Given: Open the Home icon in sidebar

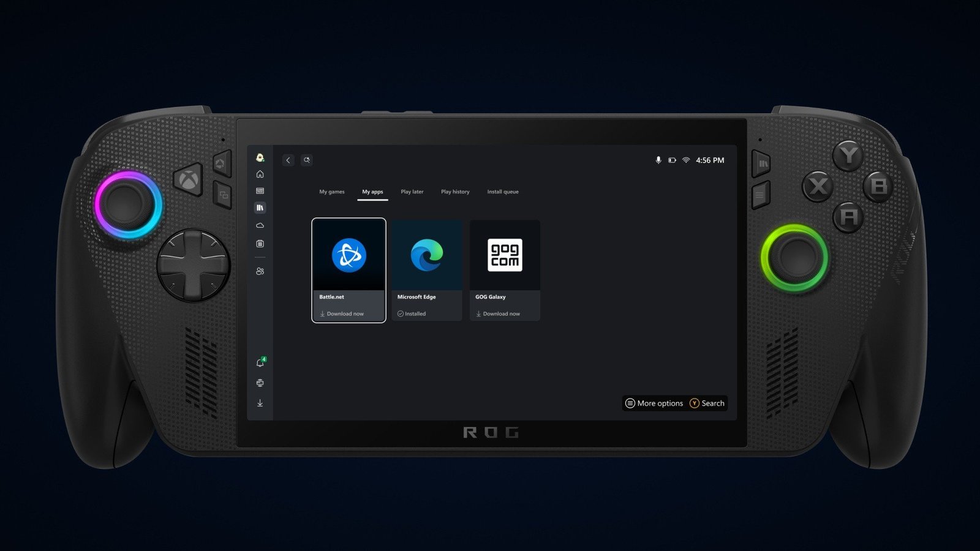Looking at the screenshot, I should (x=260, y=174).
